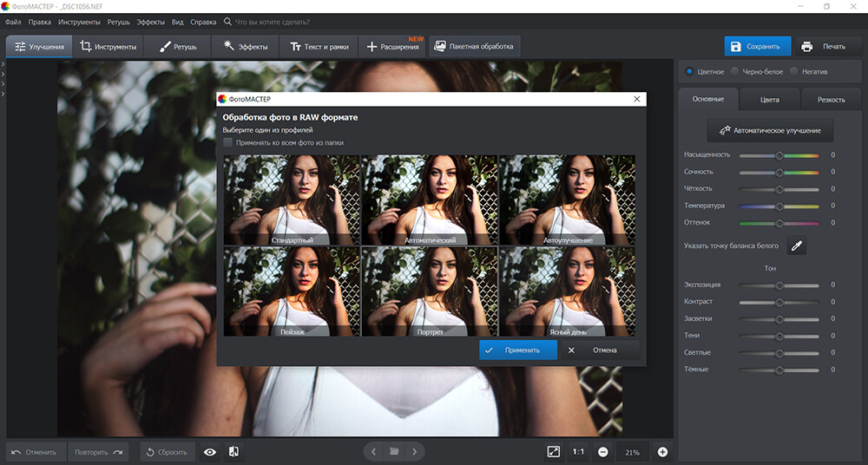Image resolution: width=868 pixels, height=465 pixels.
Task: Open the Справка menu
Action: (x=203, y=23)
